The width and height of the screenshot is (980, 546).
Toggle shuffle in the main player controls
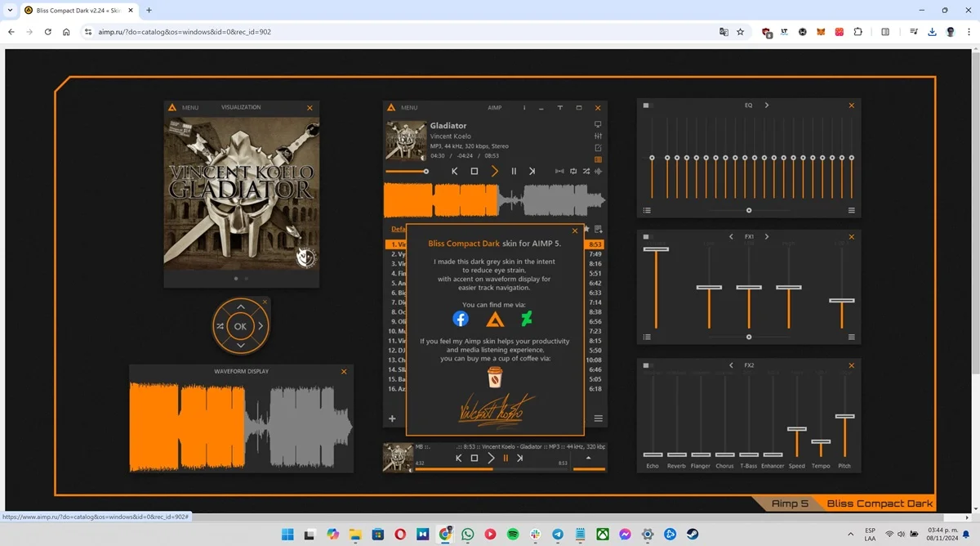click(586, 172)
